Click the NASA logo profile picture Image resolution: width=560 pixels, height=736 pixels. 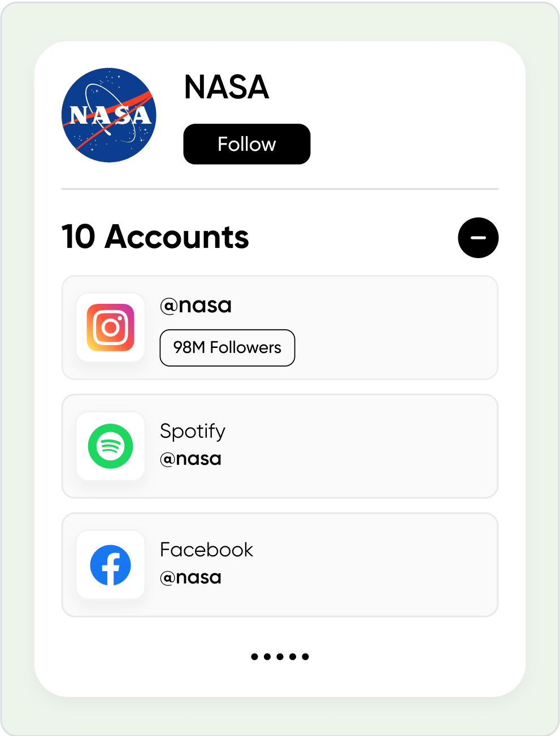108,115
